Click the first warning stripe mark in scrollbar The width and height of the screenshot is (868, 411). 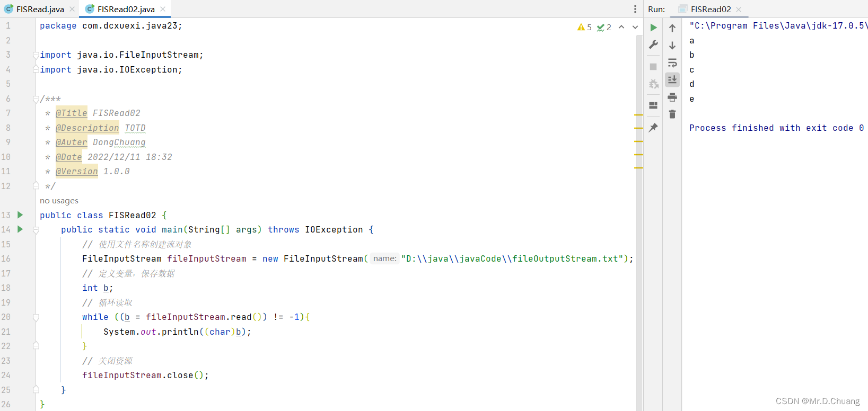[638, 114]
